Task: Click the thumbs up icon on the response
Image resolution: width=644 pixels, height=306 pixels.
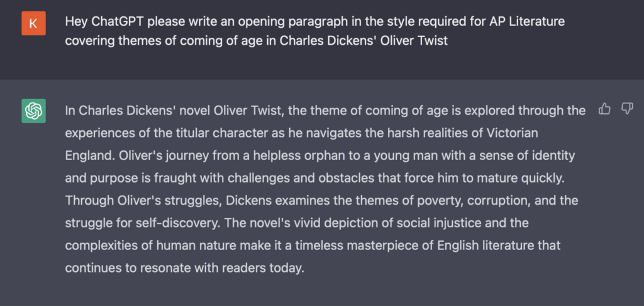Action: [604, 110]
